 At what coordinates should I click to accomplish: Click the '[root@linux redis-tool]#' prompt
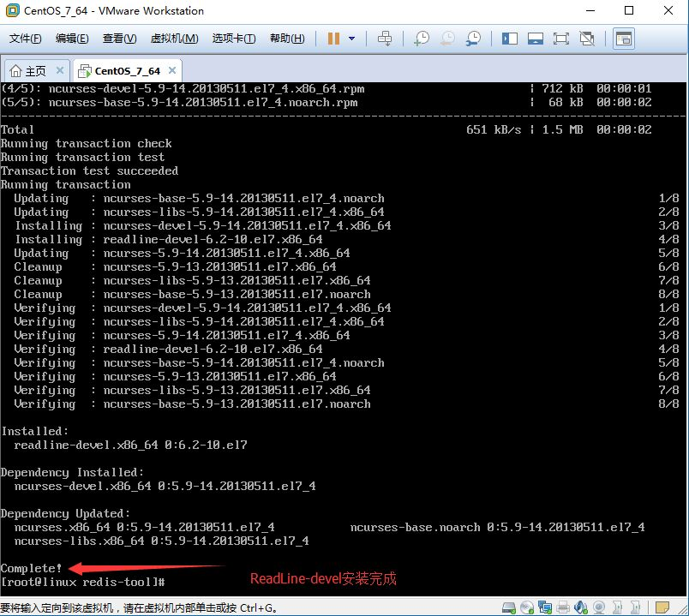click(83, 583)
